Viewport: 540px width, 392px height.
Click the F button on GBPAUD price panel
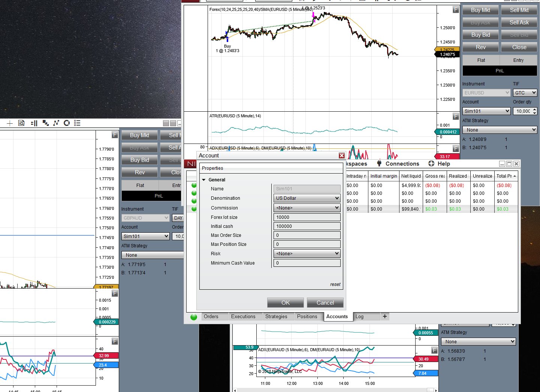coord(115,135)
